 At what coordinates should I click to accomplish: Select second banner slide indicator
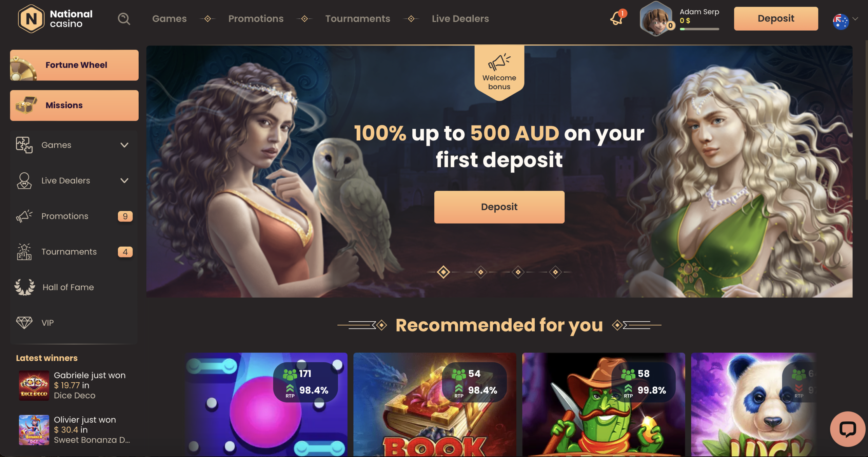pos(480,272)
